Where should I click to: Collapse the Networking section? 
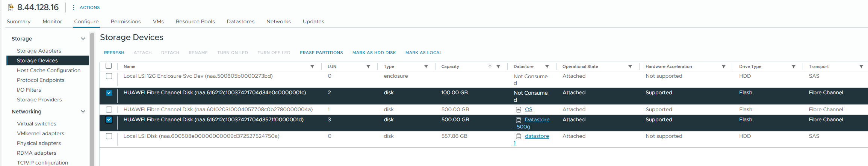83,112
